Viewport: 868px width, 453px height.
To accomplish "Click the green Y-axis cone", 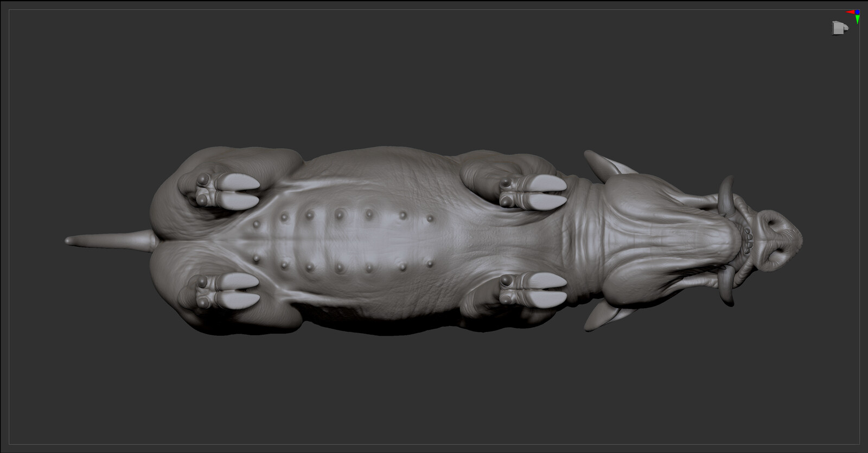I will [857, 20].
